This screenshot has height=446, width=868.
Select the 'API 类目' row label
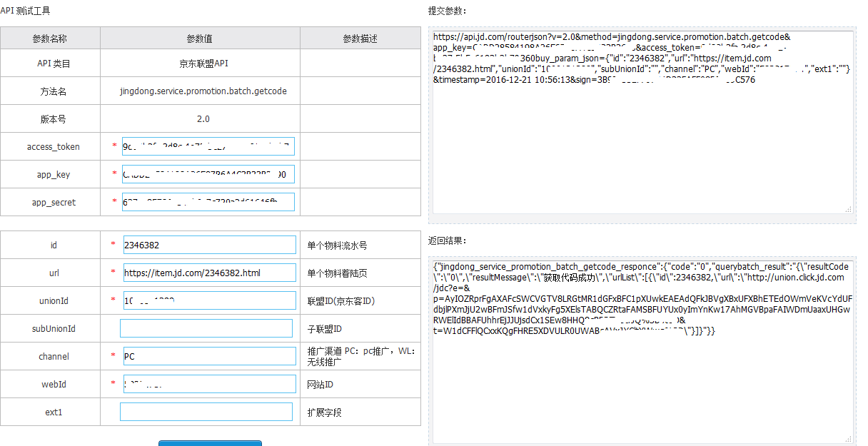pos(54,64)
